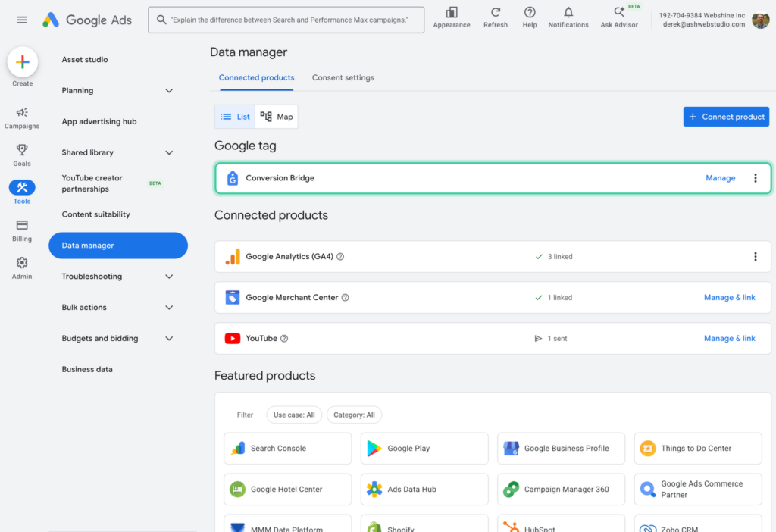Click the search magnifier icon
The height and width of the screenshot is (532, 776).
coord(161,20)
